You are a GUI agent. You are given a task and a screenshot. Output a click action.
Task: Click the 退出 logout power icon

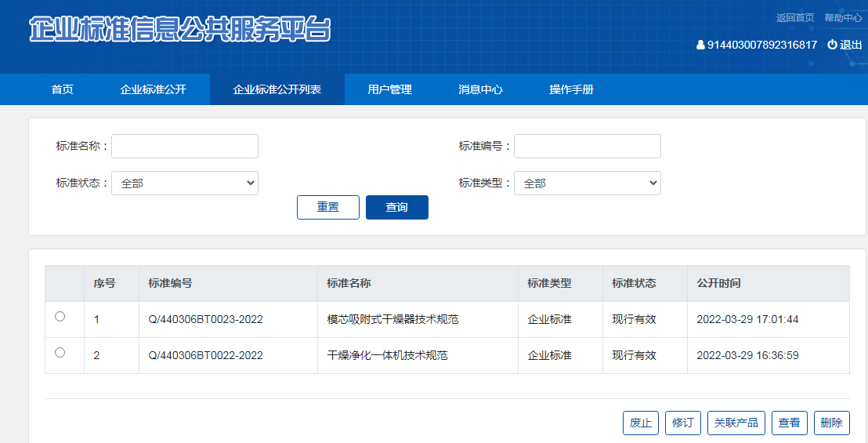coord(832,45)
